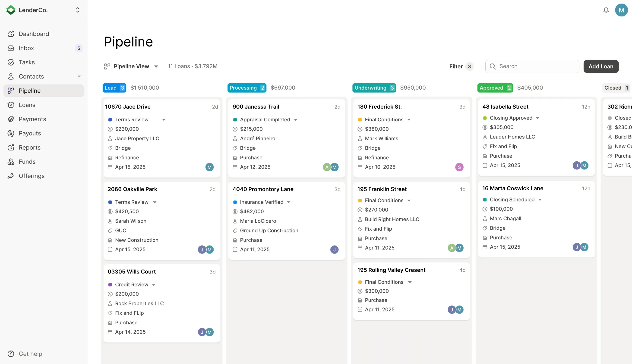Image resolution: width=632 pixels, height=364 pixels.
Task: Open Terms Review dropdown on 10670 Jace Drive
Action: [164, 120]
